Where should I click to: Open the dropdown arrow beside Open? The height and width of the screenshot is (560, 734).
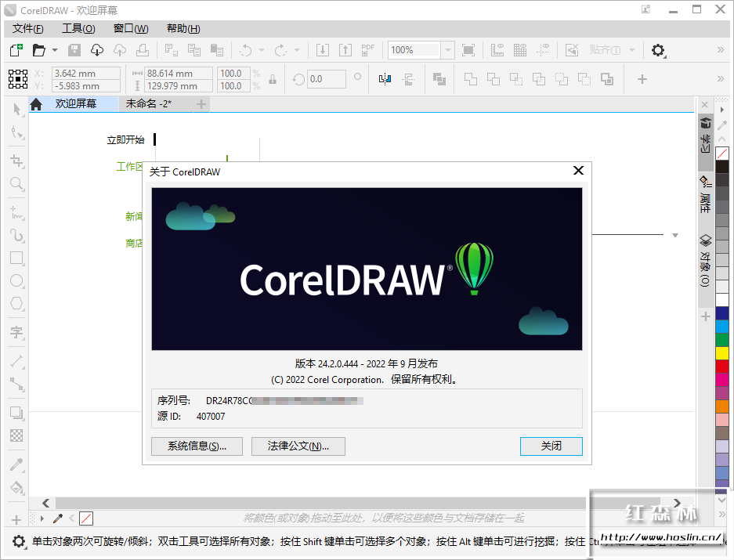pyautogui.click(x=55, y=50)
